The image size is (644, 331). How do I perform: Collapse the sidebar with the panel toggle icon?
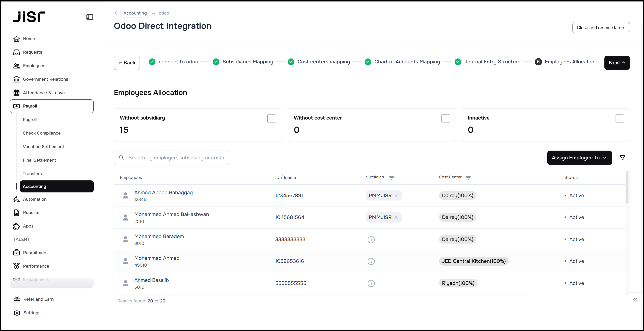(x=89, y=17)
